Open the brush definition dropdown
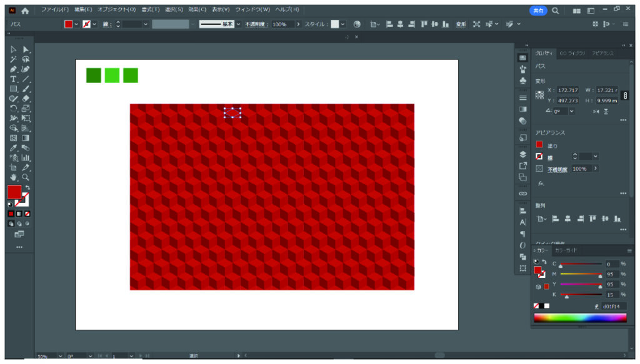 tap(238, 24)
